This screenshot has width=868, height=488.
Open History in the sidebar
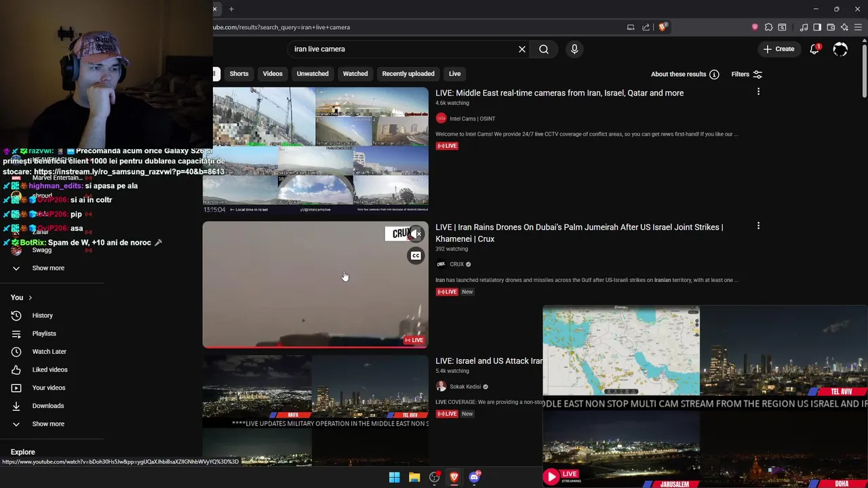coord(42,315)
